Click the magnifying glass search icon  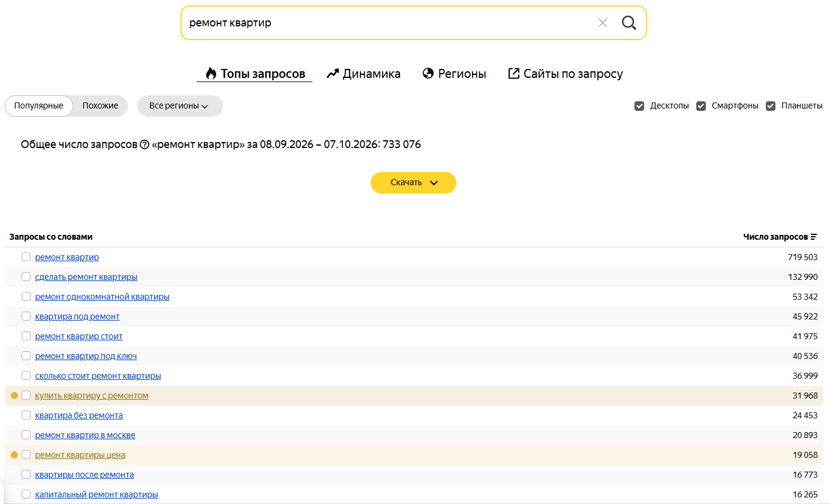(628, 23)
